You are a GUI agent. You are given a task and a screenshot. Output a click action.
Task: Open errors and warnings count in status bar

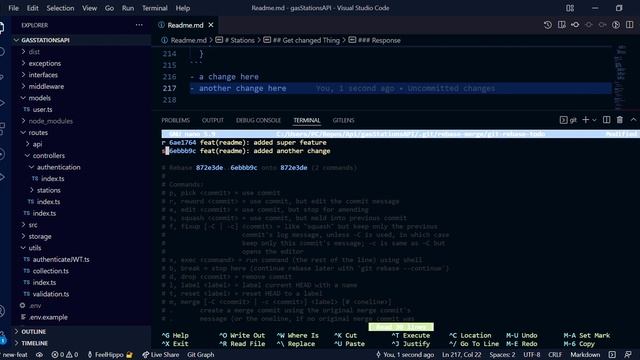(64, 355)
